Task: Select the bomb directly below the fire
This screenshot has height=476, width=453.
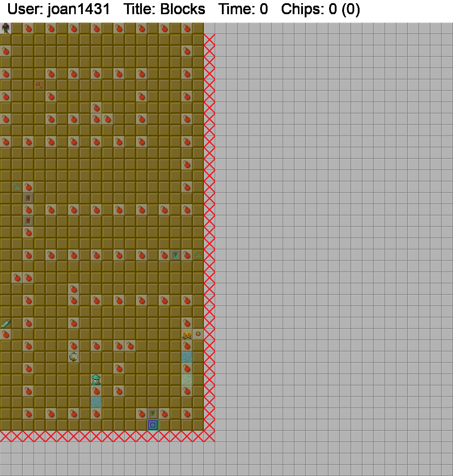Action: click(187, 346)
